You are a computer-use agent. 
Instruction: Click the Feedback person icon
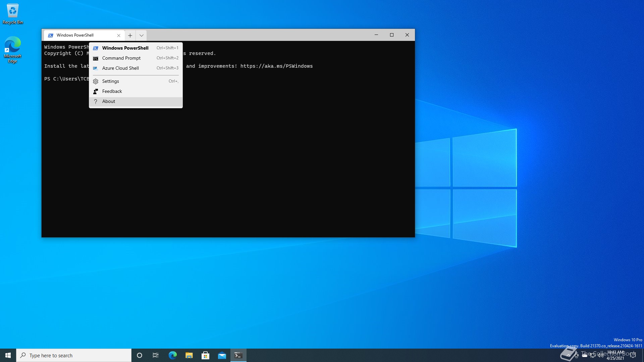point(96,91)
